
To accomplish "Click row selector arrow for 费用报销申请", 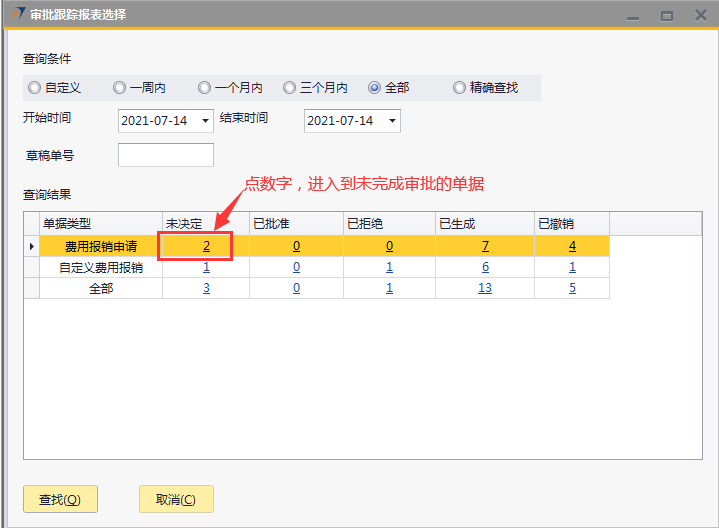I will [x=31, y=246].
